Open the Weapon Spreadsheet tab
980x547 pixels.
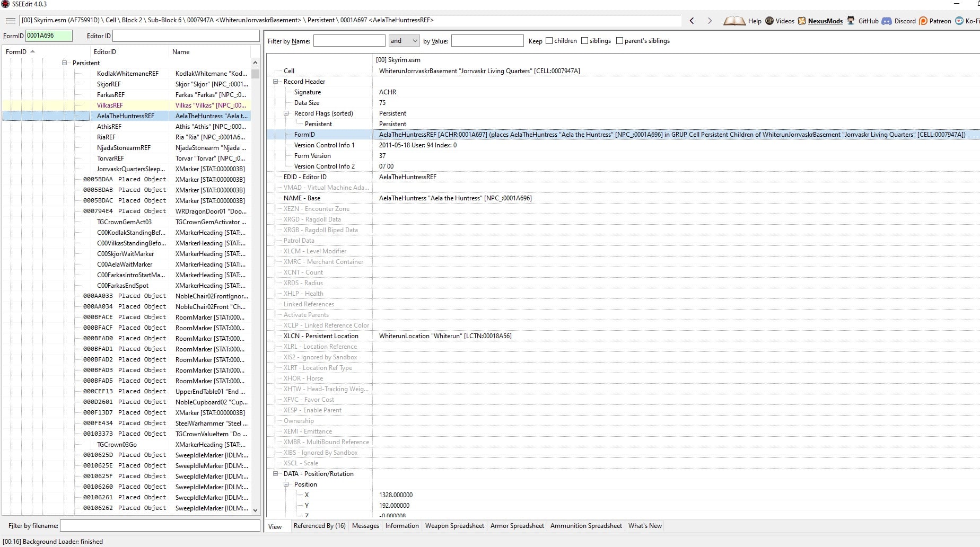click(454, 526)
